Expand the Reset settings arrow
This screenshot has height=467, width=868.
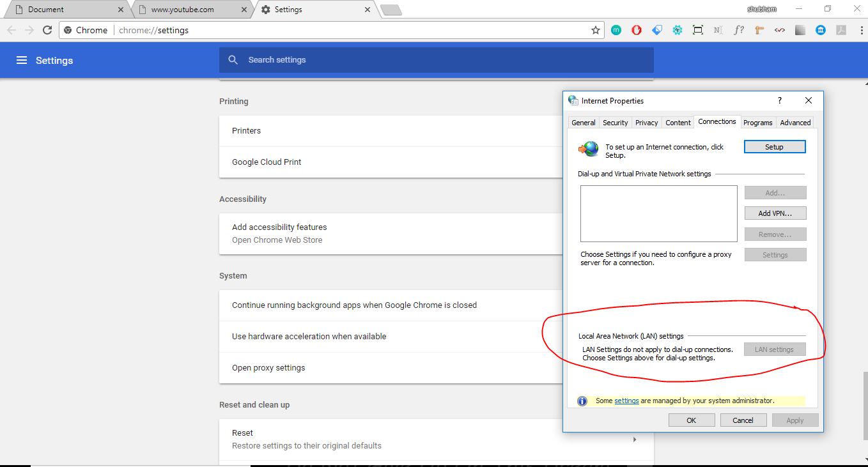[x=635, y=440]
